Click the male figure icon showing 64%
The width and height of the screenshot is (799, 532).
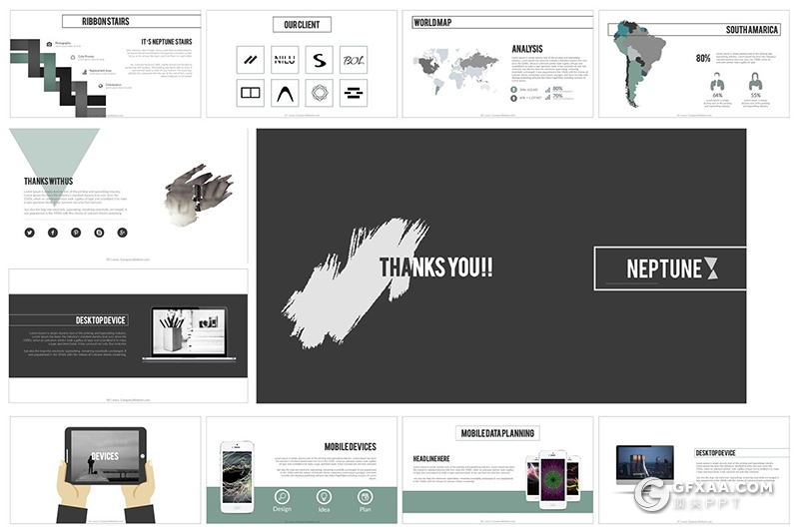[717, 82]
